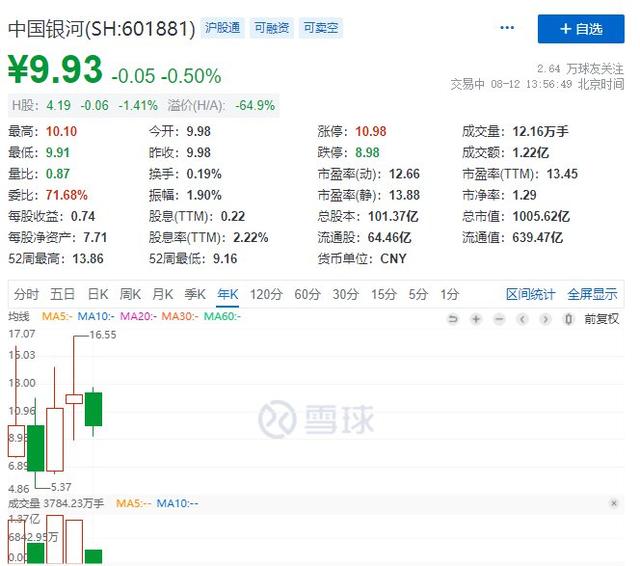Switch to the 月K chart tab
The width and height of the screenshot is (640, 566).
point(162,294)
